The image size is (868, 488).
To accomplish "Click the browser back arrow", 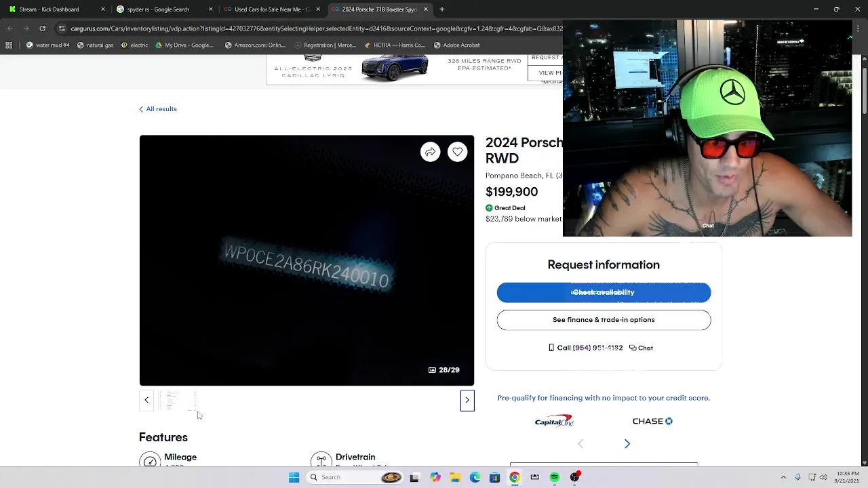I will pos(10,28).
